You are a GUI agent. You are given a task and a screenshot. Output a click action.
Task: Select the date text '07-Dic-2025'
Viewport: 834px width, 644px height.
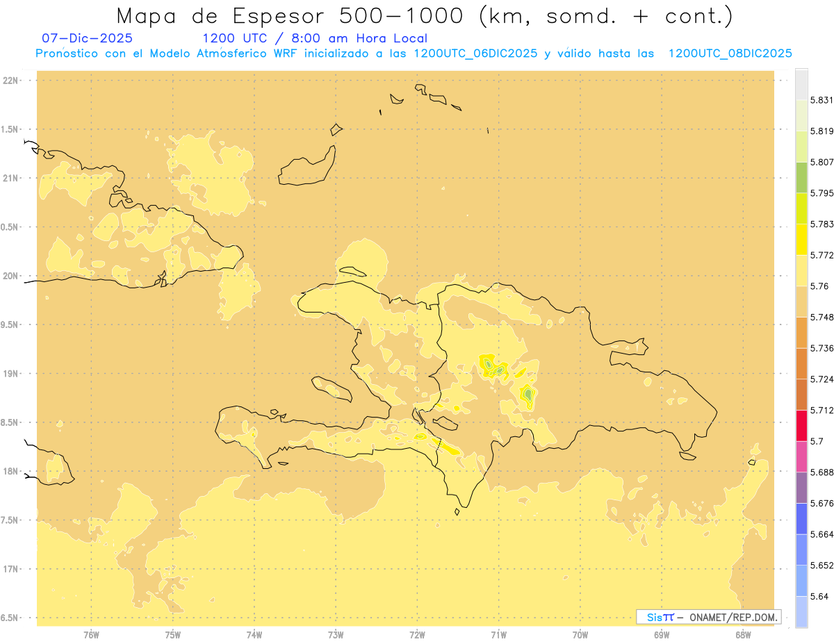click(87, 38)
